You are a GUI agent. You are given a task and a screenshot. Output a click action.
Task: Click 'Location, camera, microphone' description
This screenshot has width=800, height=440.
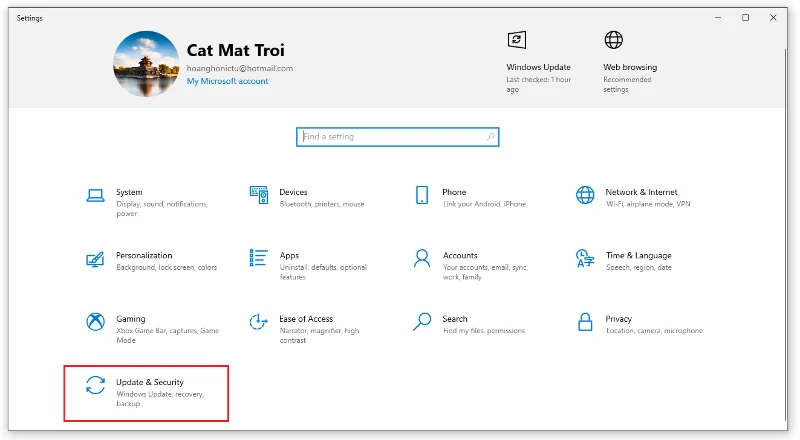(654, 331)
